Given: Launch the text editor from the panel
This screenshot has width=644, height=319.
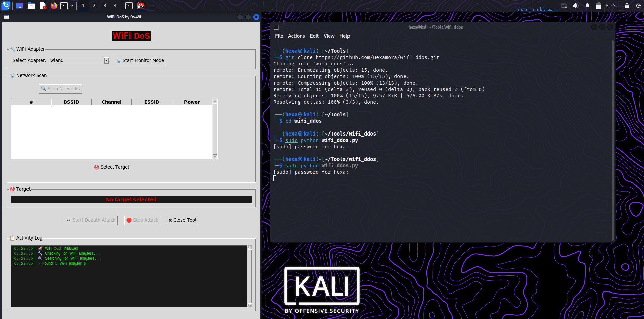Looking at the screenshot, I should point(43,6).
